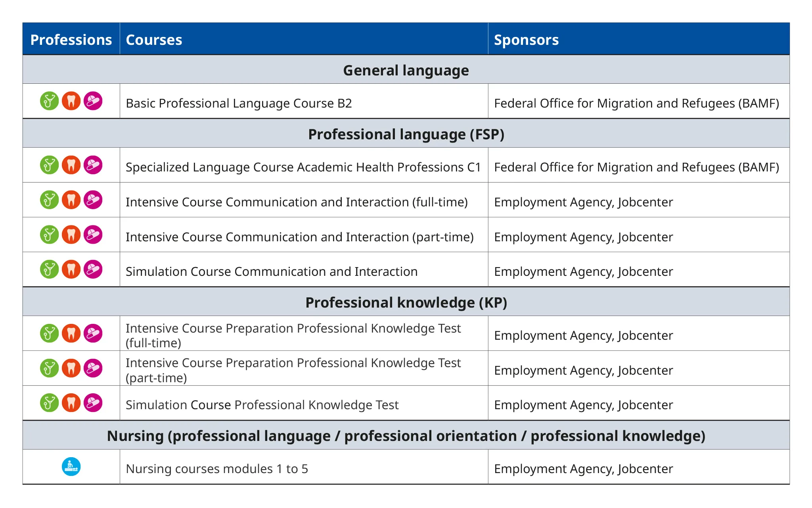This screenshot has width=812, height=508.
Task: Click the blue nursing icon
Action: click(71, 467)
